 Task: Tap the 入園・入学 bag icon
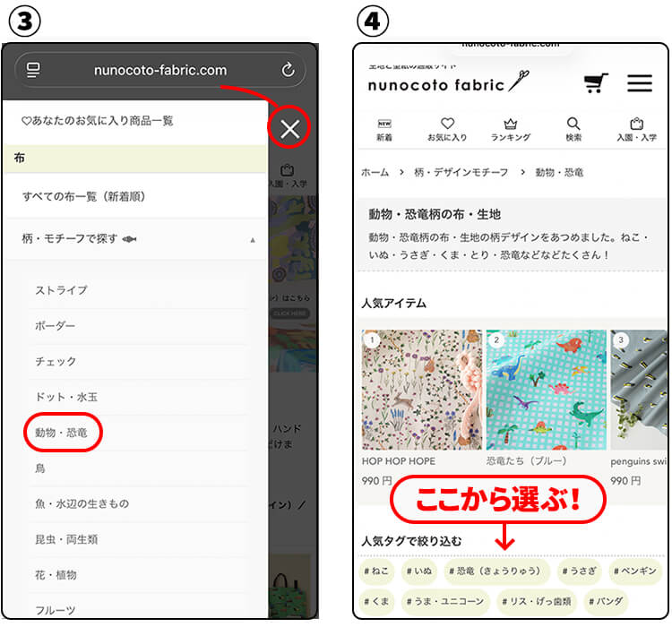[636, 130]
